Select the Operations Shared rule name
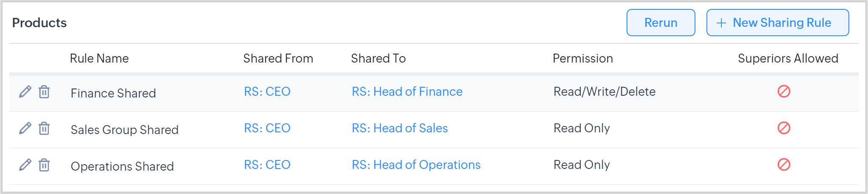868x194 pixels. [122, 166]
